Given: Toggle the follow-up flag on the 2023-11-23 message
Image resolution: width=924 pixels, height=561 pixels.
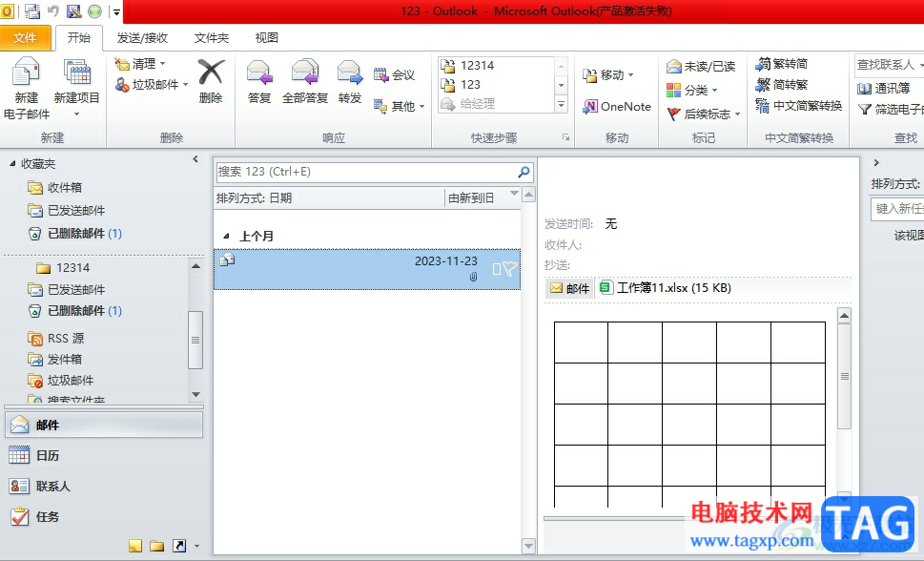Looking at the screenshot, I should (510, 269).
